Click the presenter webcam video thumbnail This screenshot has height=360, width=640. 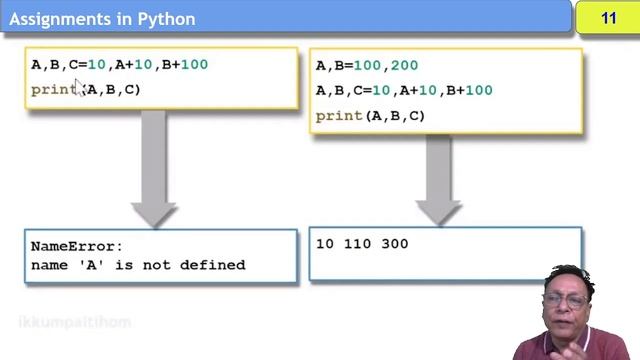coord(571,313)
